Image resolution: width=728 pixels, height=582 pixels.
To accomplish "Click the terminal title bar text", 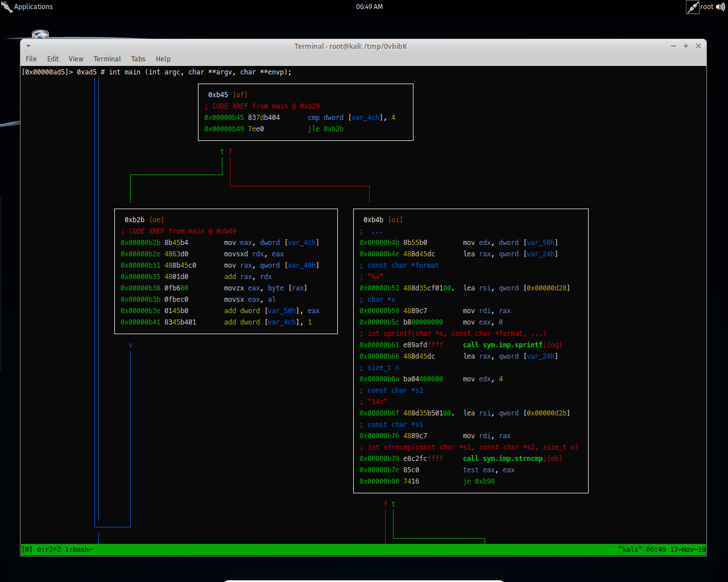I will coord(351,47).
